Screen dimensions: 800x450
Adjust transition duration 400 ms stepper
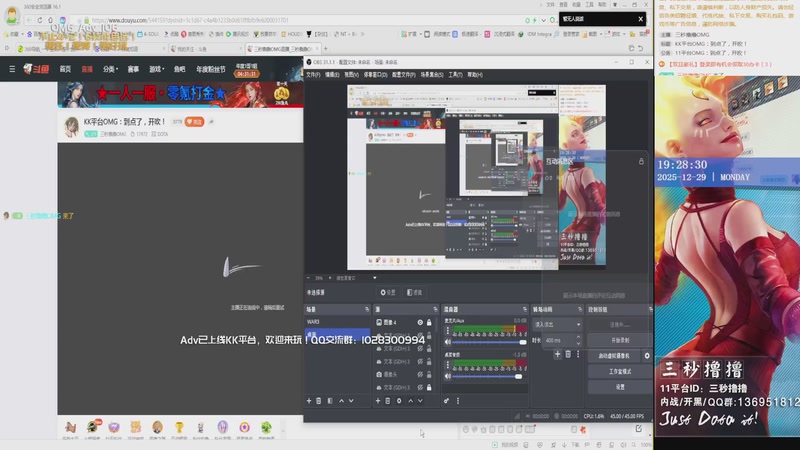[578, 340]
